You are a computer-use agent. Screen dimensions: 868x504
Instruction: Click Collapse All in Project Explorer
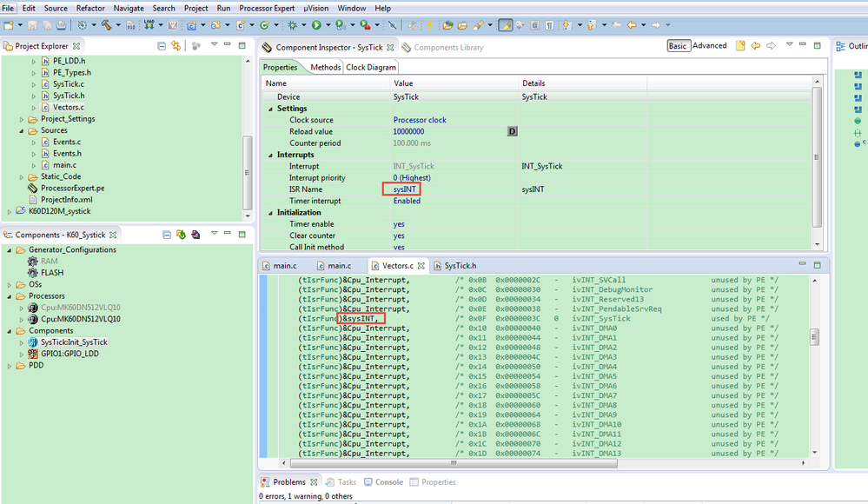(x=161, y=46)
